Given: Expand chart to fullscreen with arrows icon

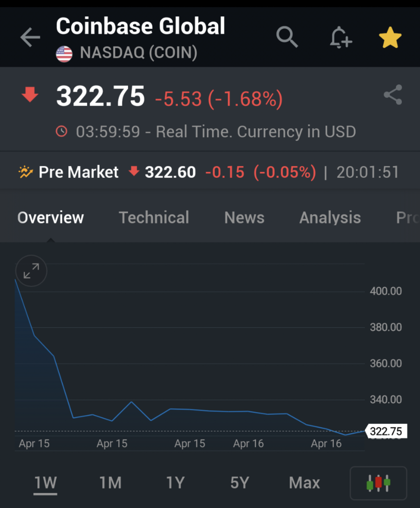Looking at the screenshot, I should pos(31,271).
